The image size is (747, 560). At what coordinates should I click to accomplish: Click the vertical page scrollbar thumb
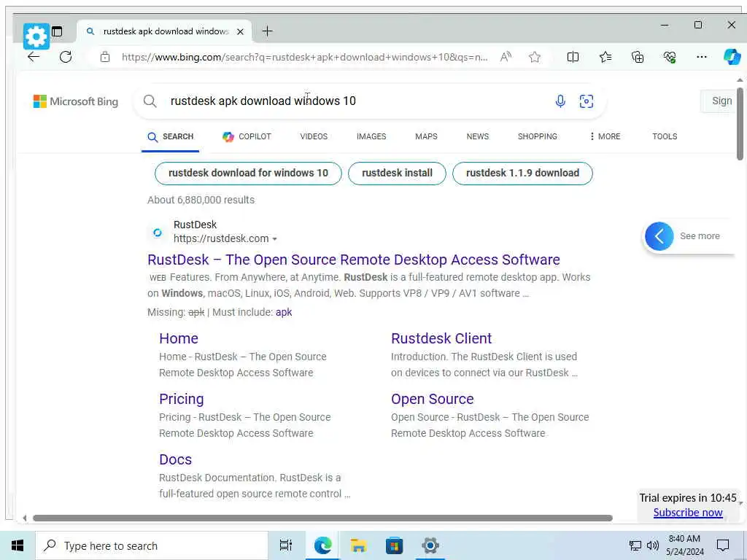coord(740,124)
